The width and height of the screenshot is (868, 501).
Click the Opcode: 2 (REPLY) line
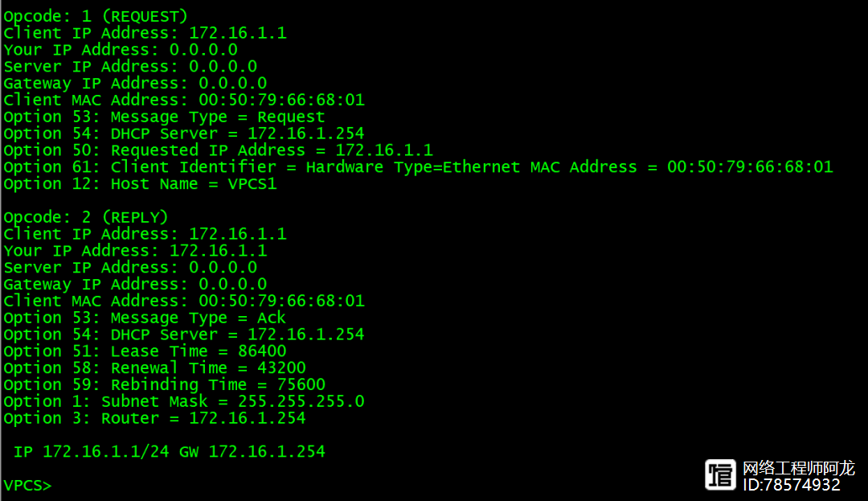point(85,217)
